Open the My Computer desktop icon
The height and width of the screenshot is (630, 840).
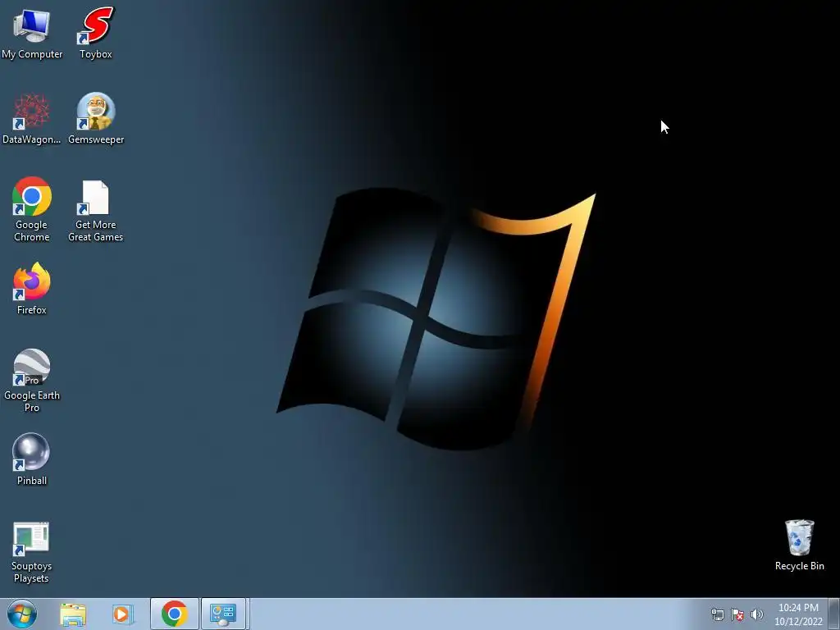coord(32,33)
